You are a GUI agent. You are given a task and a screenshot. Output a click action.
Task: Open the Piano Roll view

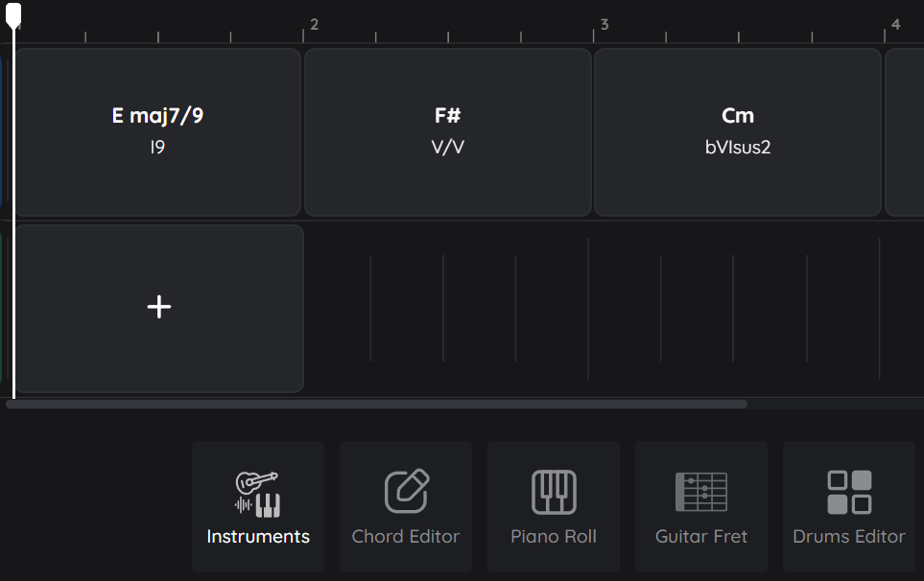click(554, 506)
